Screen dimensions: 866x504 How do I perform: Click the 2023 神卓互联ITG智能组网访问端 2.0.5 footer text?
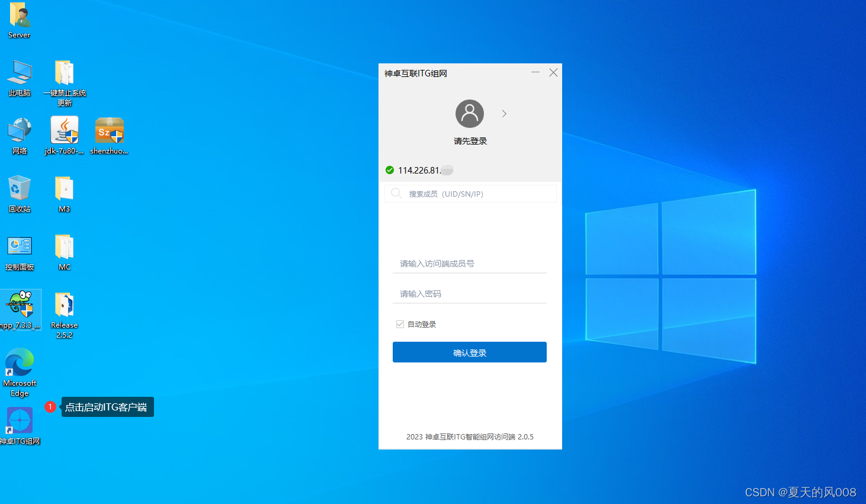(470, 437)
